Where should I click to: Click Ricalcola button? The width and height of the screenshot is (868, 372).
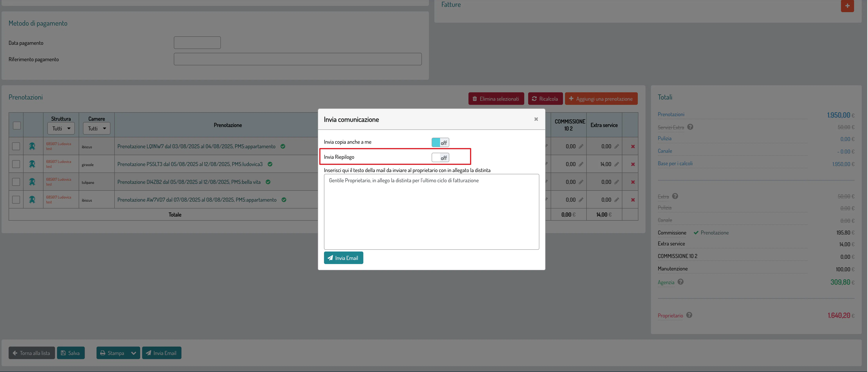(545, 99)
